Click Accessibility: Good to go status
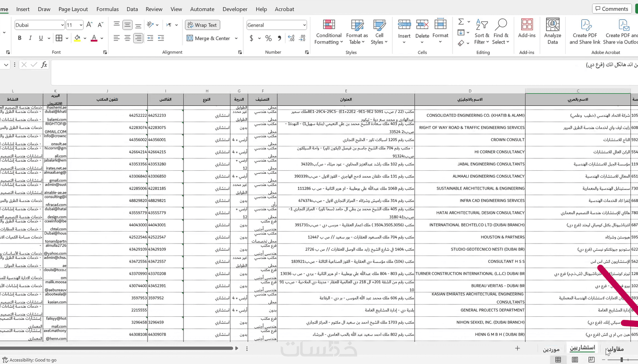 (30, 360)
